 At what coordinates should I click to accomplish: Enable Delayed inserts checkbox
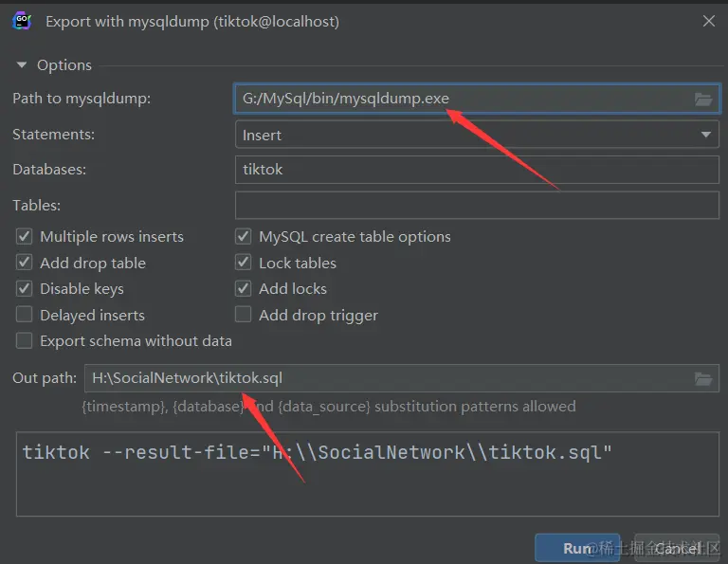tap(25, 315)
